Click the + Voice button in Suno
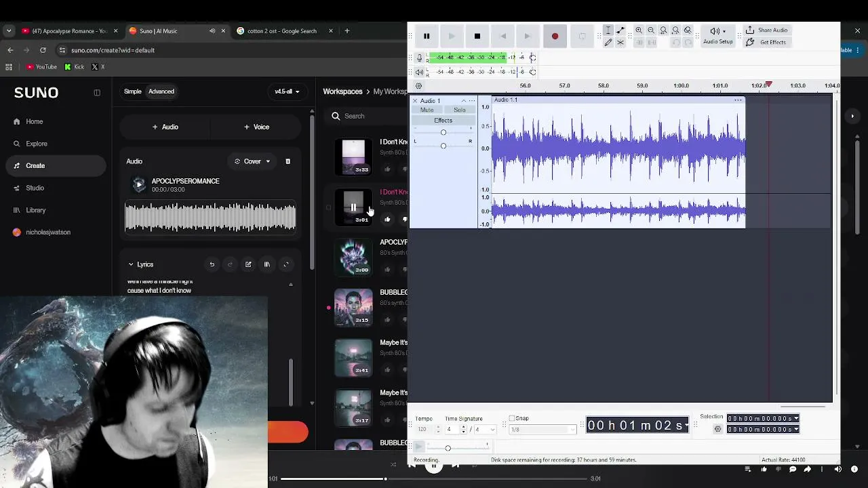 point(257,127)
